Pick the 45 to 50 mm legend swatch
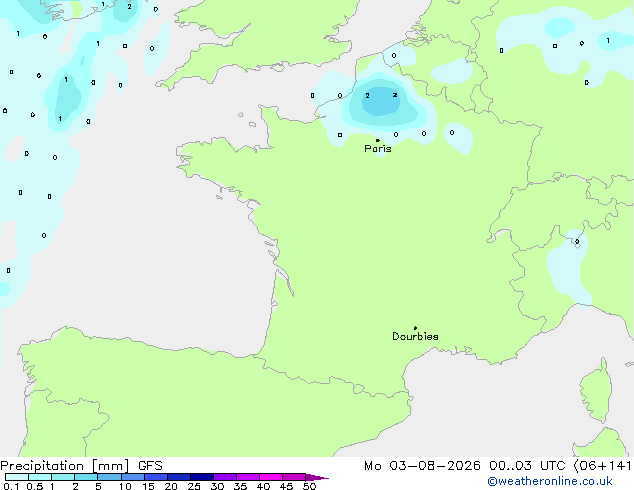 [294, 477]
